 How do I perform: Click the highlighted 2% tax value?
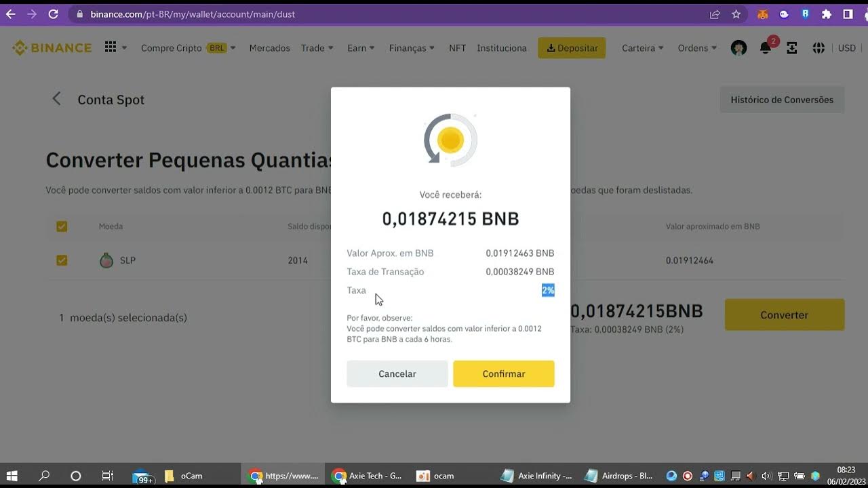point(548,290)
